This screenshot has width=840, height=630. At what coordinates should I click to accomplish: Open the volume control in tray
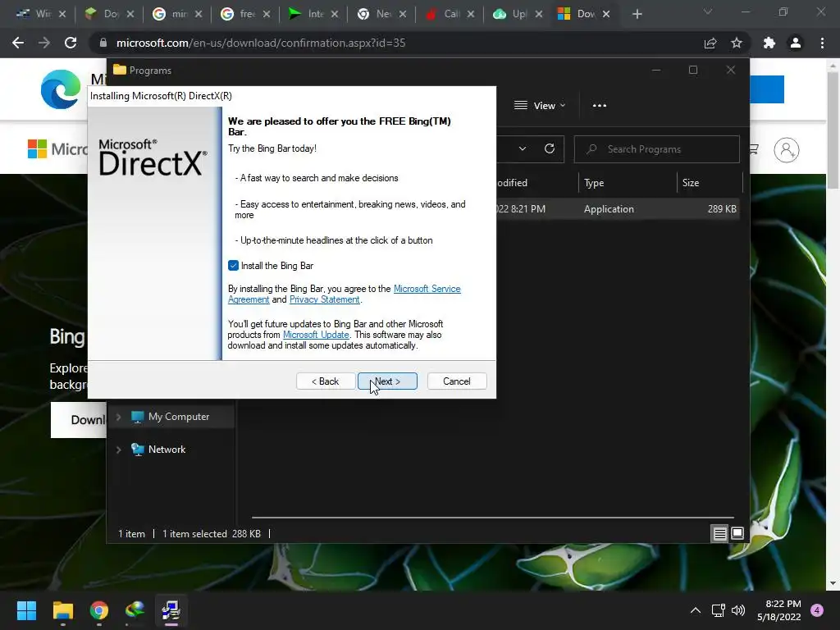click(x=738, y=610)
